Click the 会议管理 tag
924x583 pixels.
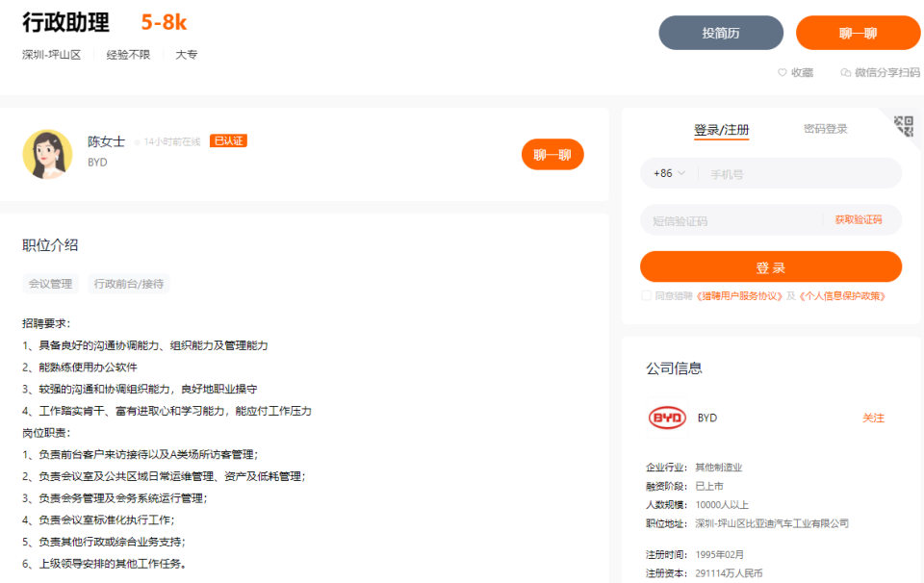51,284
